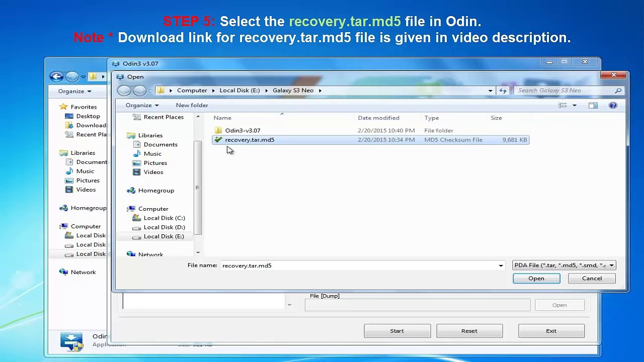Open Organize menu in background Explorer
This screenshot has height=362, width=644.
pos(74,91)
